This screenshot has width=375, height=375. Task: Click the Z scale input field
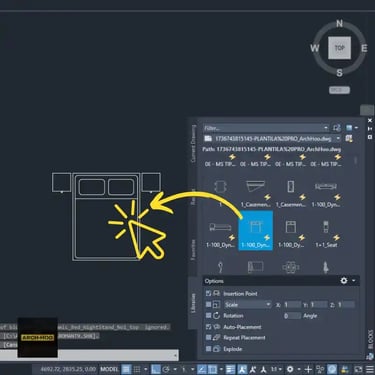tap(346, 305)
